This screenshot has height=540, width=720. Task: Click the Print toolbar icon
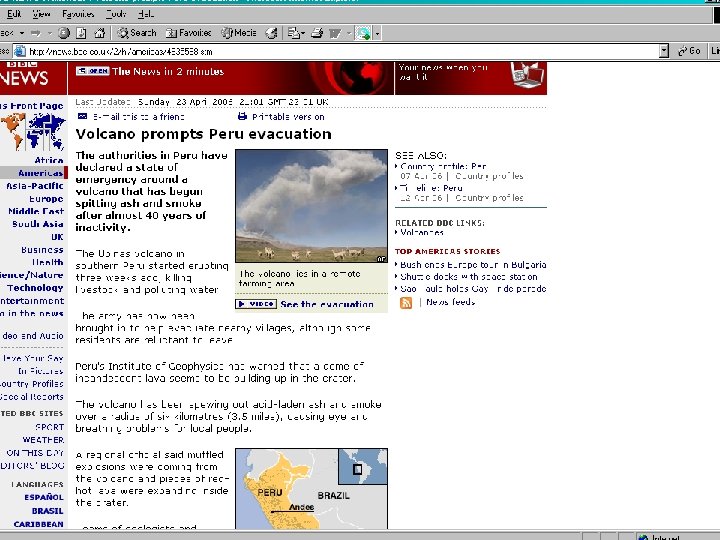(316, 33)
